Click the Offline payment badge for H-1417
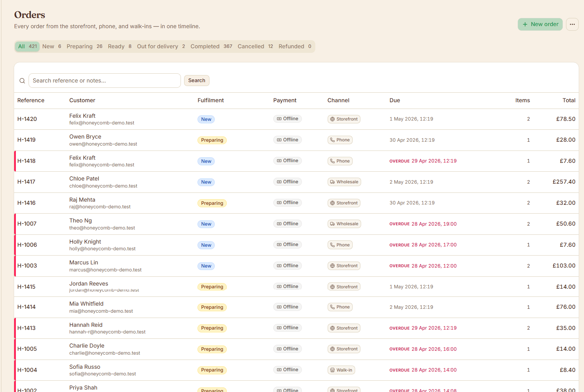Viewport: 584px width, 392px height. [x=287, y=182]
